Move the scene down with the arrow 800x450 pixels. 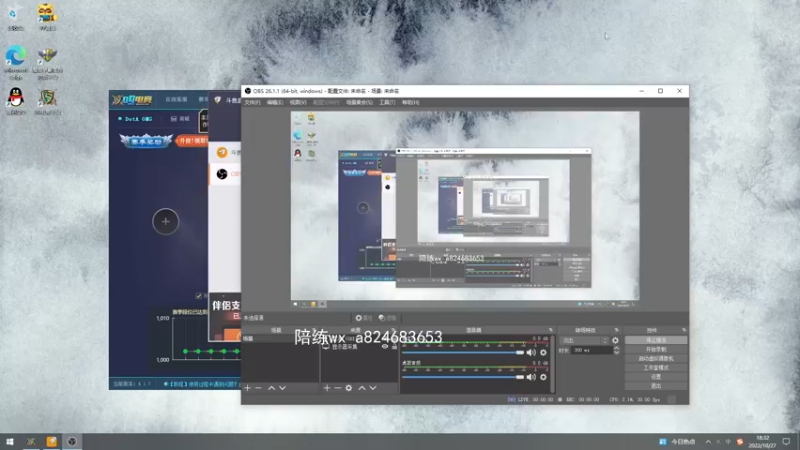coord(282,388)
